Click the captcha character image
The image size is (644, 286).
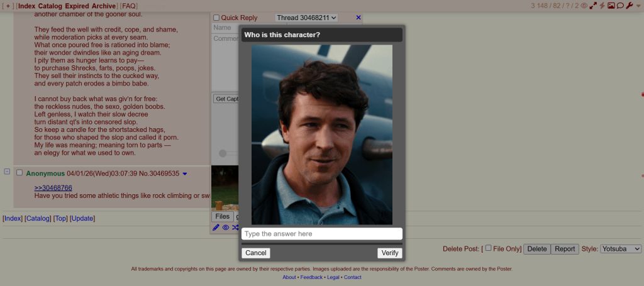click(x=321, y=135)
